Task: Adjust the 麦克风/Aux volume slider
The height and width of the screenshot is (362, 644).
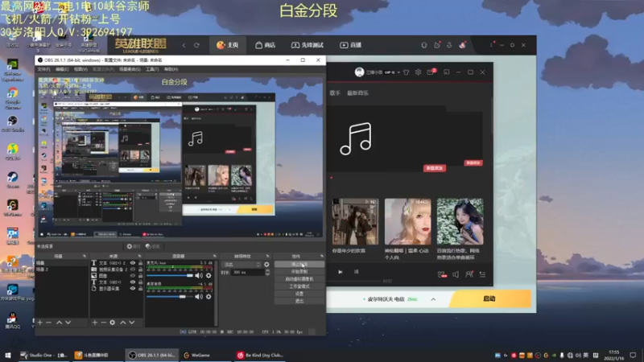Action: tap(170, 275)
